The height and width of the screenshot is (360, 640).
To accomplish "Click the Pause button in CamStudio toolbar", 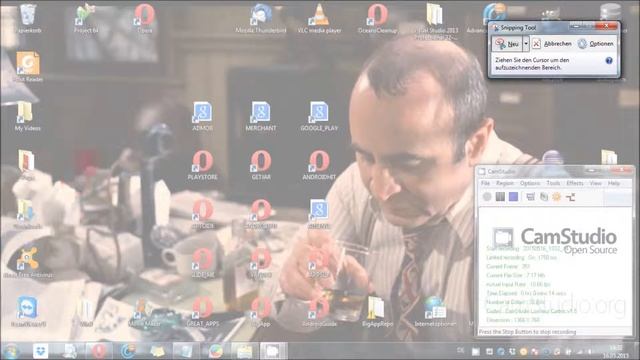I will pos(500,197).
